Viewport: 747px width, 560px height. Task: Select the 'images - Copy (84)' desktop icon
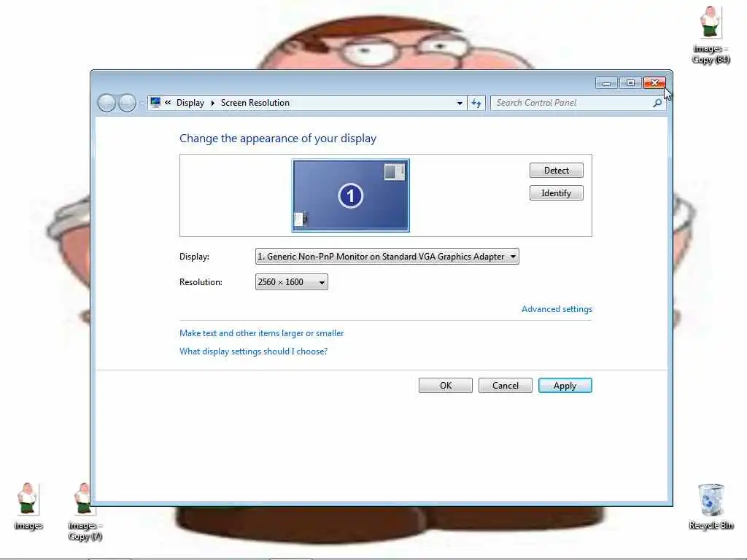(x=711, y=35)
